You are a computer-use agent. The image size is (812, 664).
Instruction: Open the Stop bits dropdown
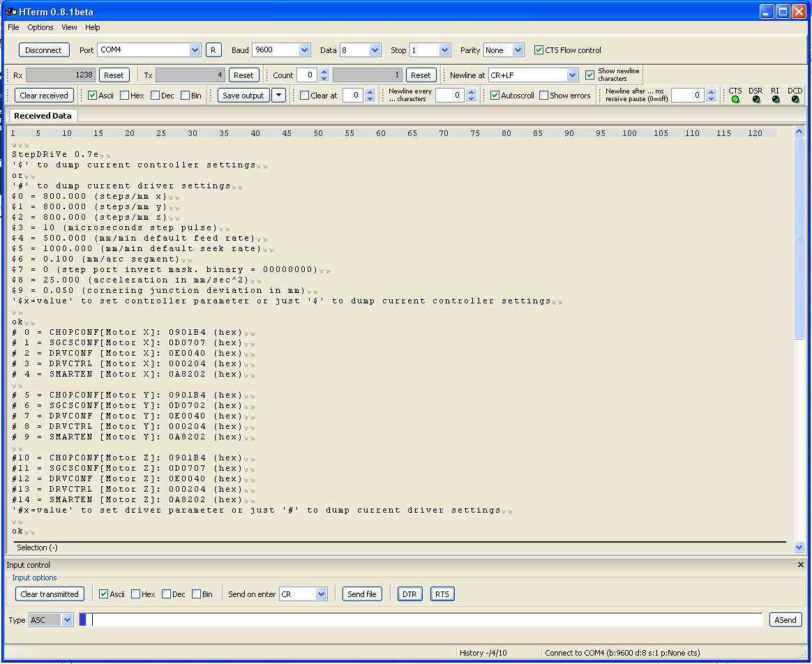(x=444, y=50)
